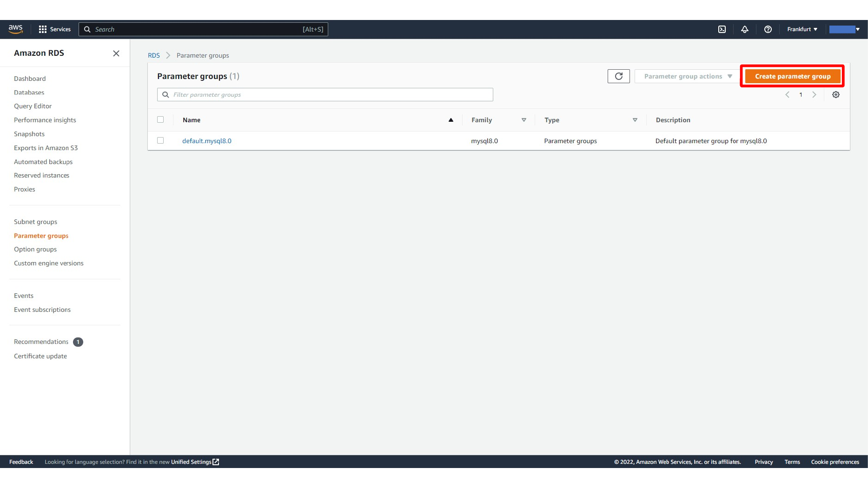Open the CloudShell terminal icon
Image resolution: width=868 pixels, height=488 pixels.
click(722, 29)
